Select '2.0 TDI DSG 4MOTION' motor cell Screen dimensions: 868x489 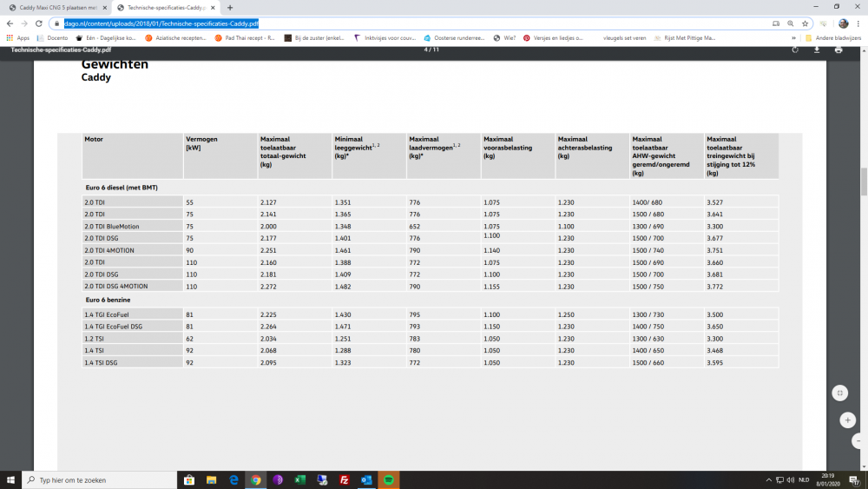click(x=133, y=287)
